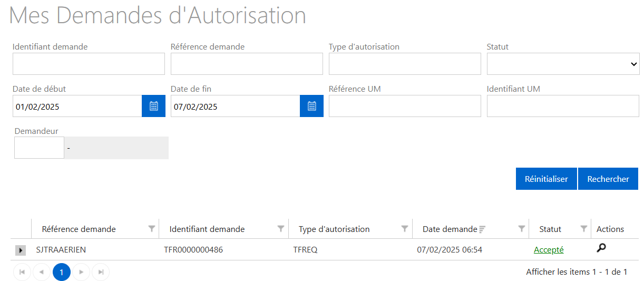Open the Date de début calendar picker
This screenshot has width=644, height=281.
tap(153, 106)
